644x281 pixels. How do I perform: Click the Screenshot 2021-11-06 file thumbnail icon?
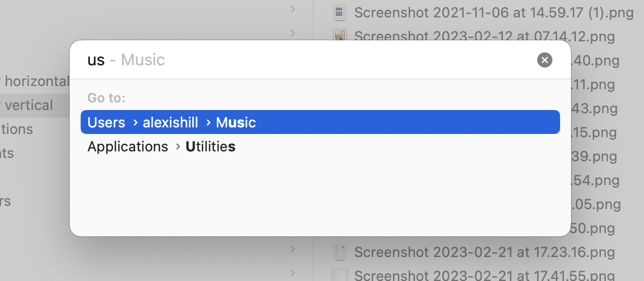340,13
